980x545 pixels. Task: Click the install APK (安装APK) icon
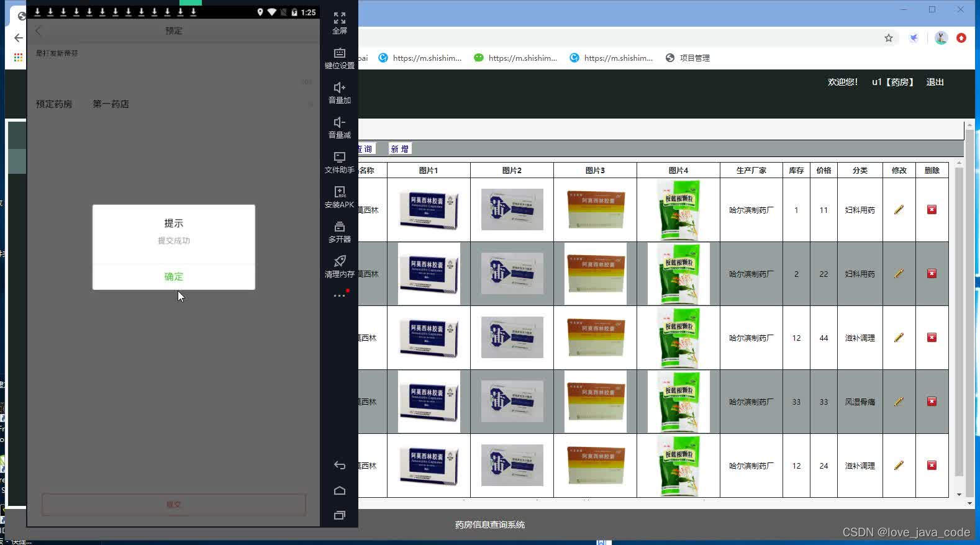(x=339, y=192)
